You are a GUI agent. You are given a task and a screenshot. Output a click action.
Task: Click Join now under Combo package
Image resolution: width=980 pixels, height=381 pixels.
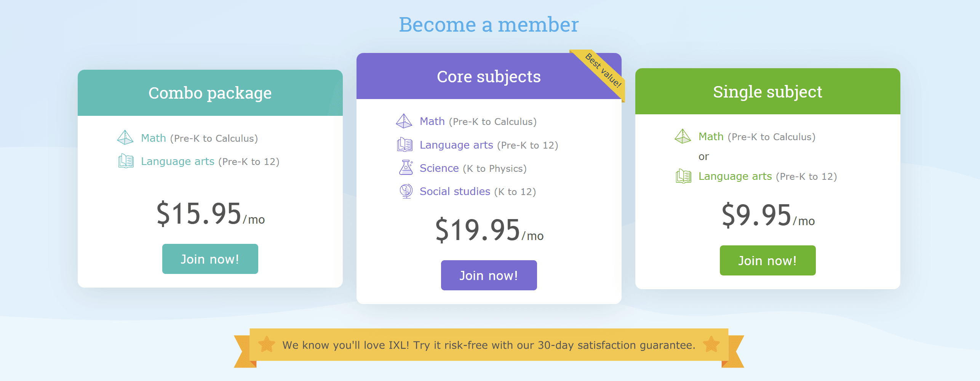click(x=210, y=259)
